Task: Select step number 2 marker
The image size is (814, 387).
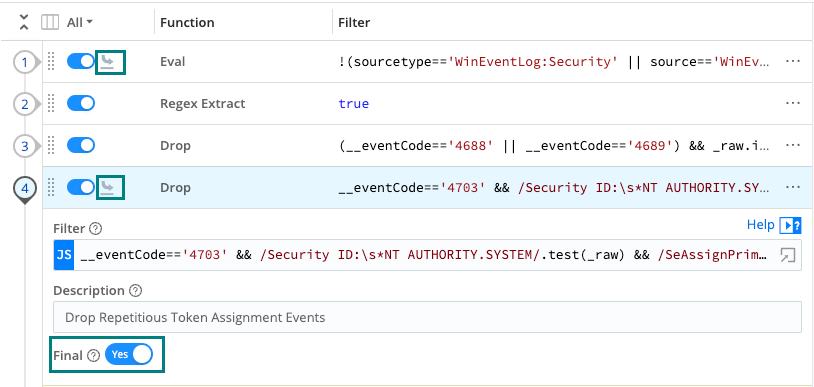Action: coord(24,104)
